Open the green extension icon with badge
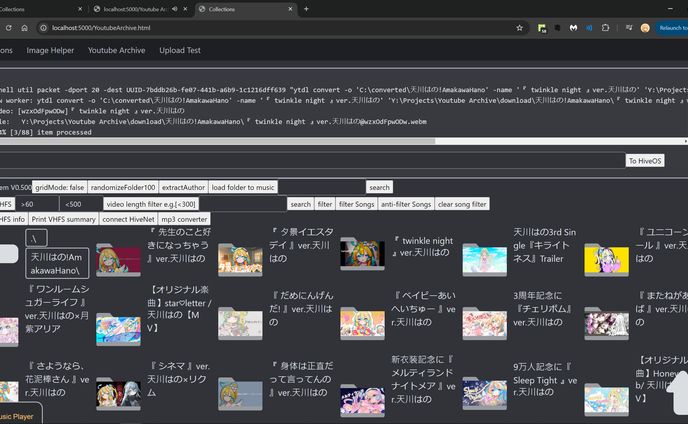 542,28
